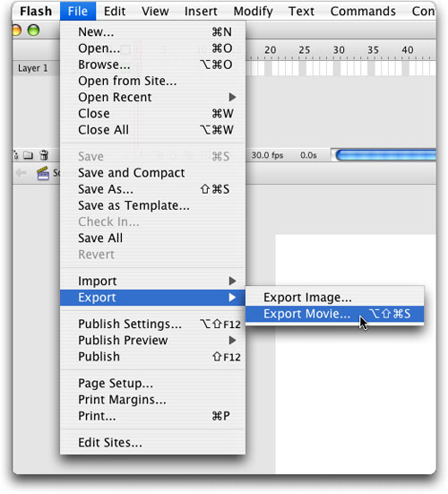The image size is (448, 494).
Task: Click the blue timeline horizontal scrollbar
Action: click(385, 155)
